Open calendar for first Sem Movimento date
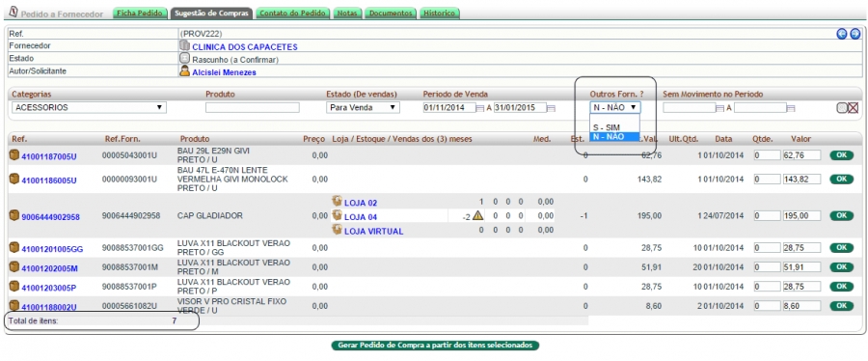Image resolution: width=868 pixels, height=361 pixels. tap(720, 108)
